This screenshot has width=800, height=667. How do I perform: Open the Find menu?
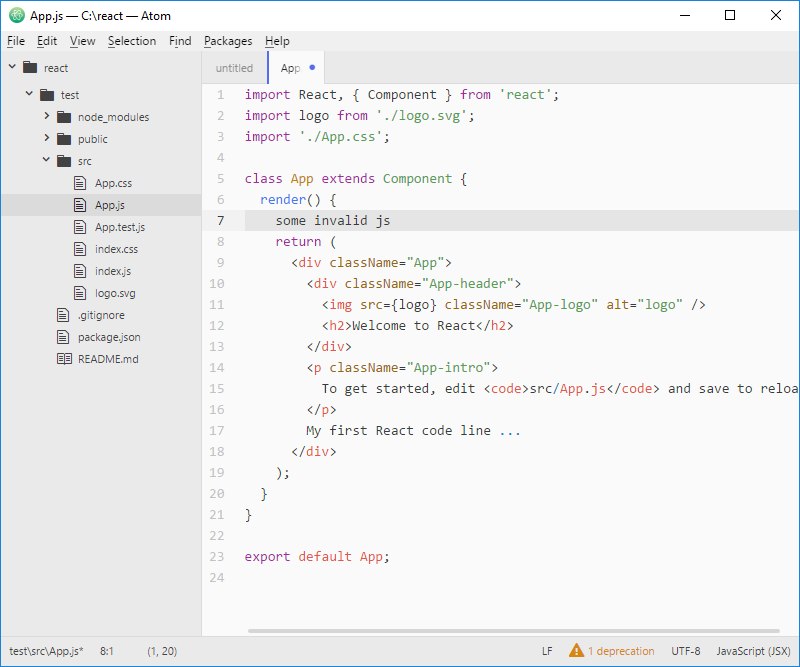tap(180, 41)
